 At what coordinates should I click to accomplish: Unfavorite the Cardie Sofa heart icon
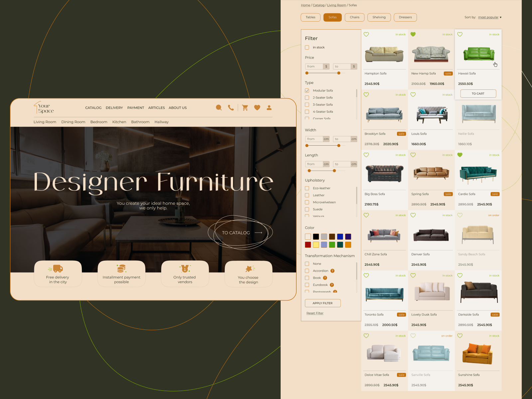[x=460, y=155]
